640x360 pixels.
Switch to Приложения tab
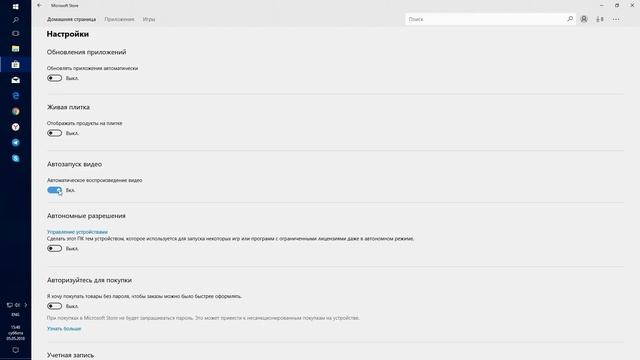click(x=119, y=19)
